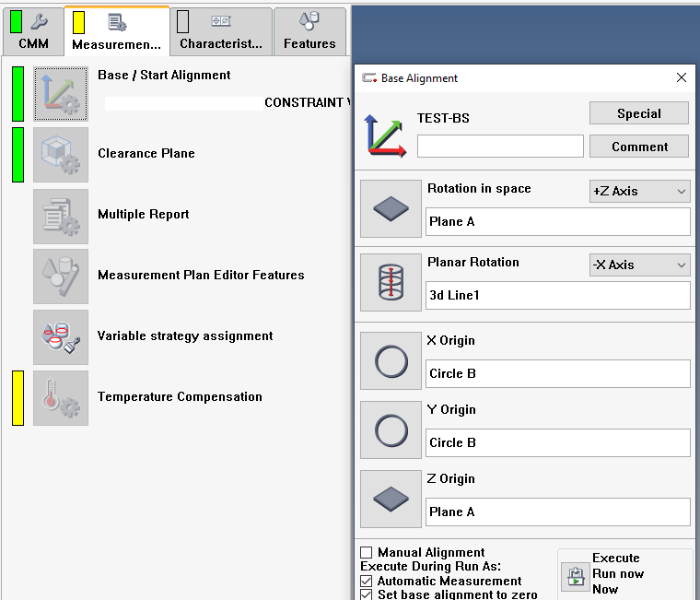Image resolution: width=700 pixels, height=600 pixels.
Task: Switch to the Measurement tab
Action: click(x=117, y=31)
